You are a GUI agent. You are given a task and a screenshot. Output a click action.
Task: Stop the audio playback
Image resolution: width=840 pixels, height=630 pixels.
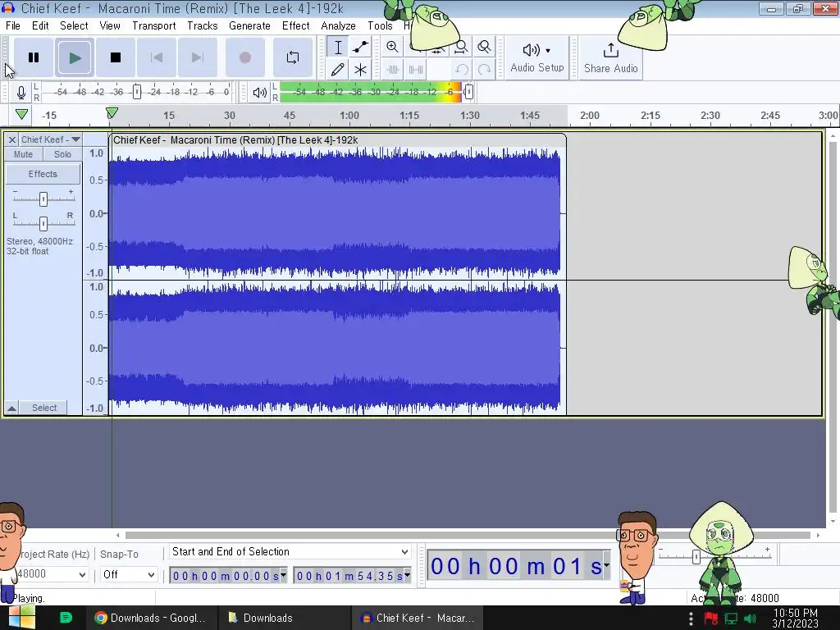point(115,57)
